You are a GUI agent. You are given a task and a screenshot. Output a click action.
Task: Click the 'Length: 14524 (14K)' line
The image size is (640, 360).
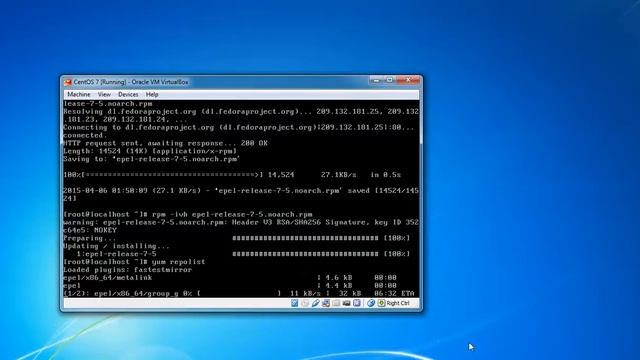[x=150, y=151]
